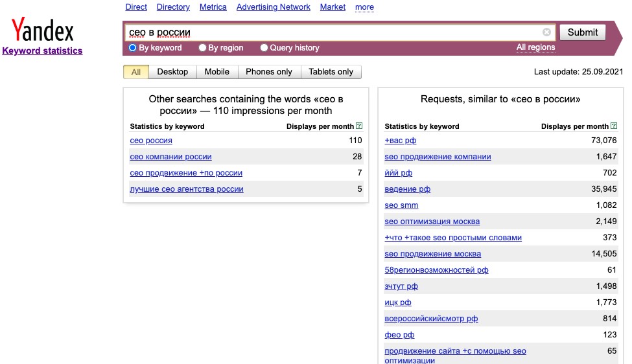Click the 28 displays value for сео компании россии
Screen dimensions: 632x364
[357, 157]
